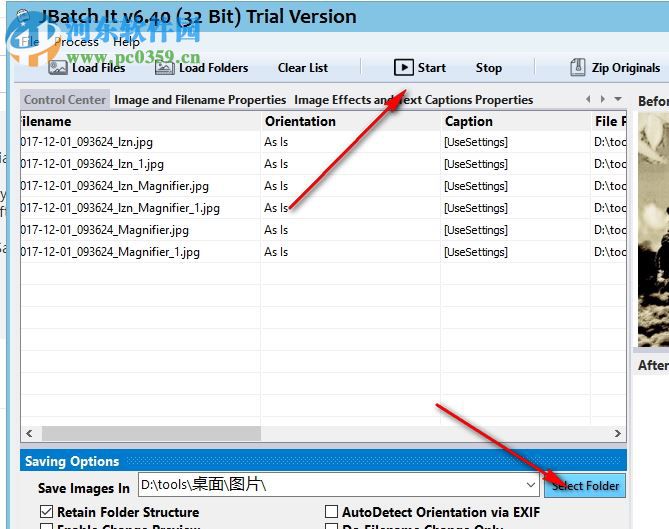This screenshot has height=529, width=669.
Task: Select file 017-12-01_093624_Magnifier.jpg
Action: [105, 230]
